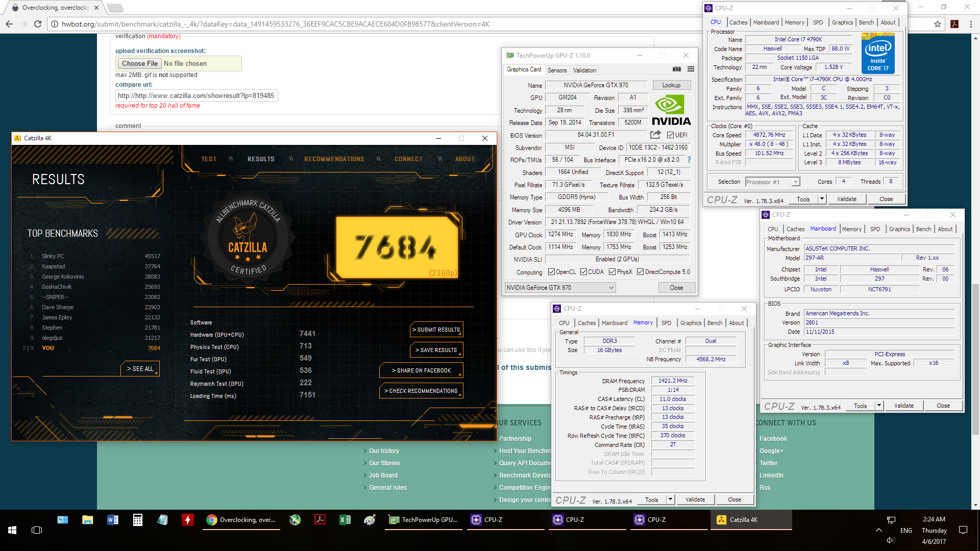Click the NVIDIA logo in GPU-Z

pyautogui.click(x=671, y=111)
